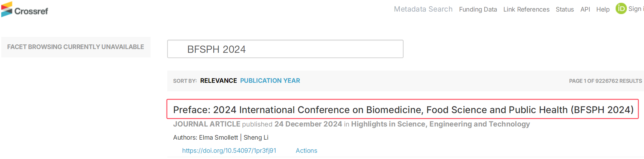Click the Crossref wordmark text
644x159 pixels.
pyautogui.click(x=31, y=11)
